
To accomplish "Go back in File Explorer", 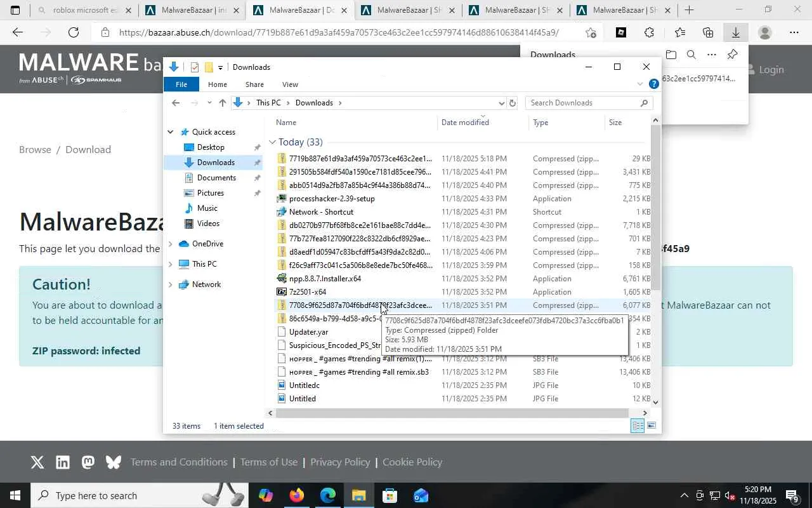I will 176,103.
